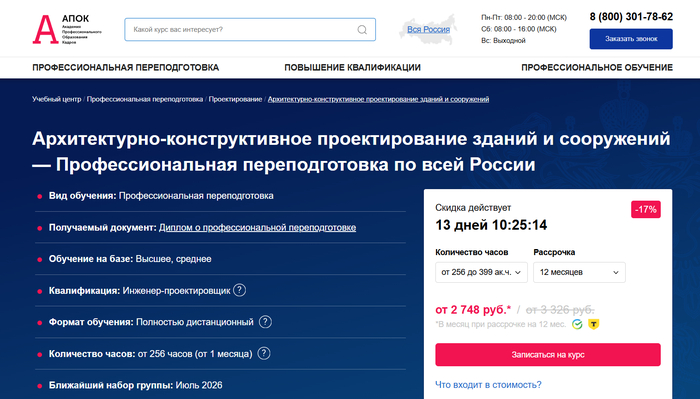Click the installment note В месяц при рассрочке

pos(500,324)
